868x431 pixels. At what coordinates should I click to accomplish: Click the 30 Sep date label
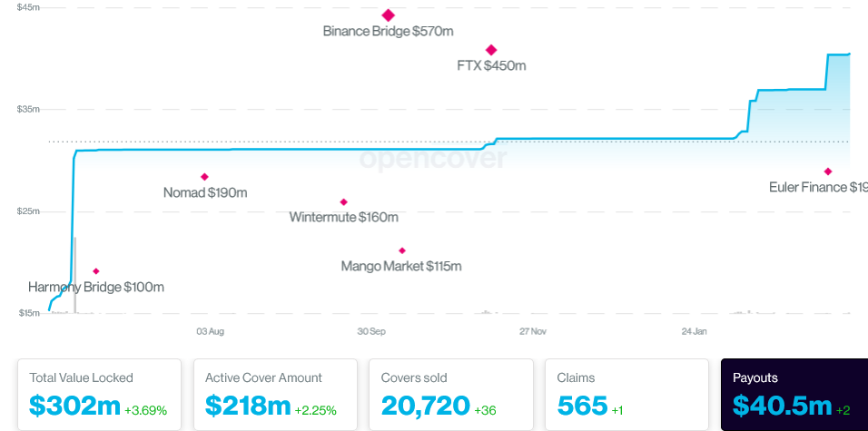tap(371, 331)
